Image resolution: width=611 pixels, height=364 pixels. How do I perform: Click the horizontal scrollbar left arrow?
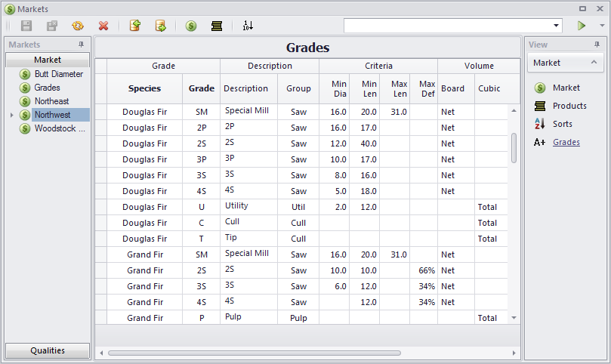(x=101, y=353)
